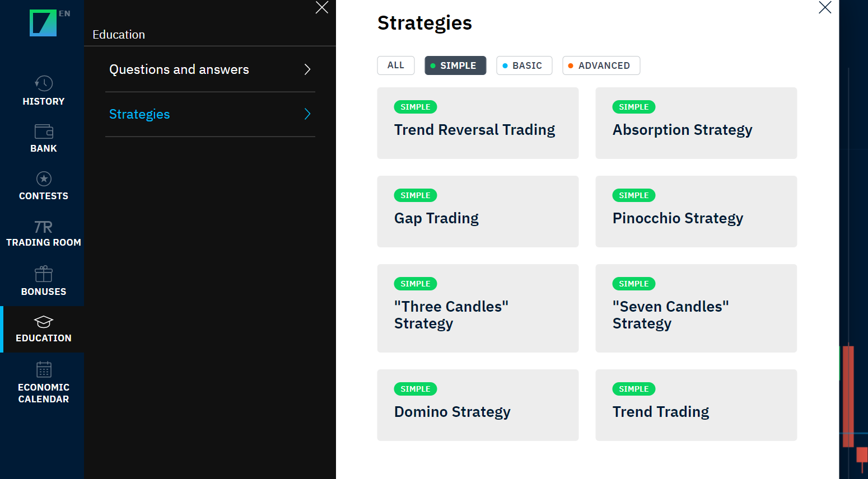Select the ADVANCED strategies filter
Image resolution: width=868 pixels, height=479 pixels.
click(601, 65)
